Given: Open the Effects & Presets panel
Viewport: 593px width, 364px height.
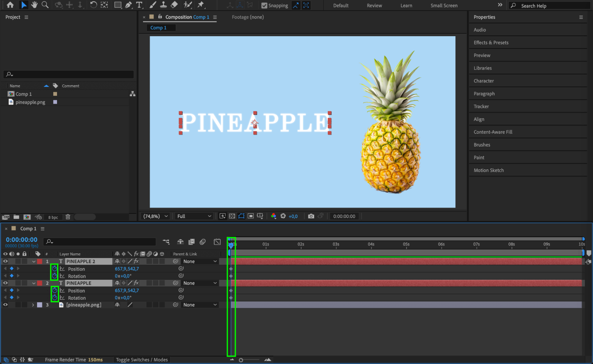Looking at the screenshot, I should [x=491, y=42].
